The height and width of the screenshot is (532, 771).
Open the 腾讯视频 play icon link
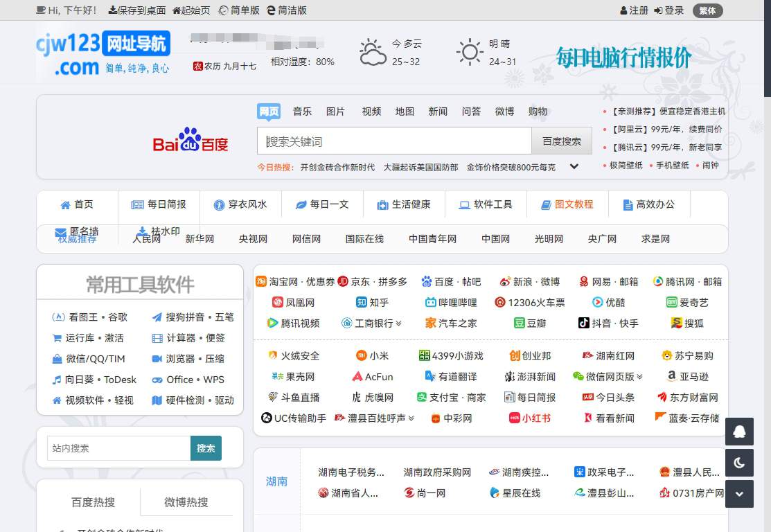(x=272, y=323)
